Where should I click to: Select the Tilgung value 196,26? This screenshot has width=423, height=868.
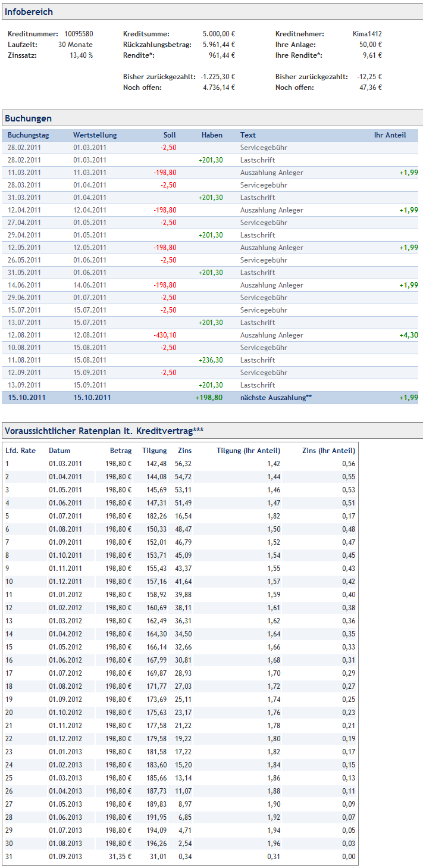157,844
